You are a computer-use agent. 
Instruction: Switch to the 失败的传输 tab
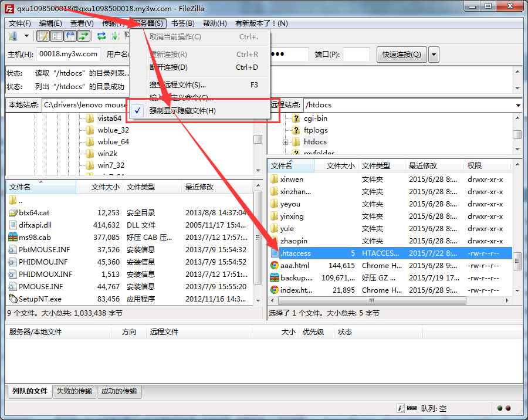[74, 391]
